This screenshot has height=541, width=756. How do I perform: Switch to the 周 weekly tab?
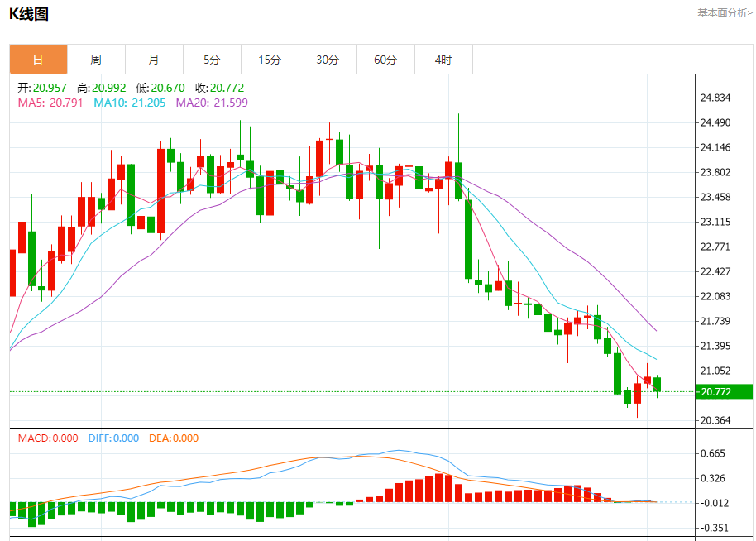tap(97, 60)
